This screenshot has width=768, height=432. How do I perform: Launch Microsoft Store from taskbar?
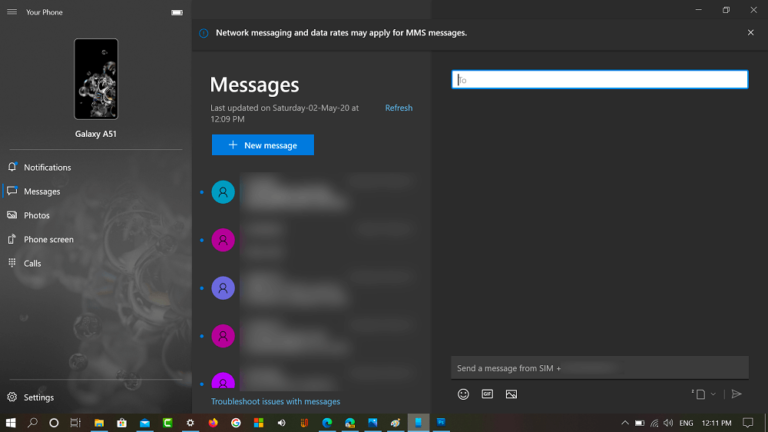coord(121,423)
